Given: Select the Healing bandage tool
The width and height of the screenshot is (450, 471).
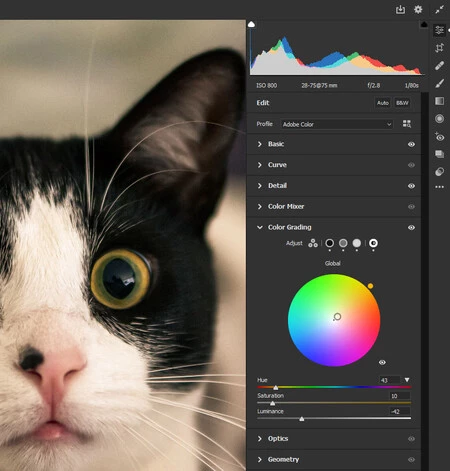Looking at the screenshot, I should pos(439,66).
